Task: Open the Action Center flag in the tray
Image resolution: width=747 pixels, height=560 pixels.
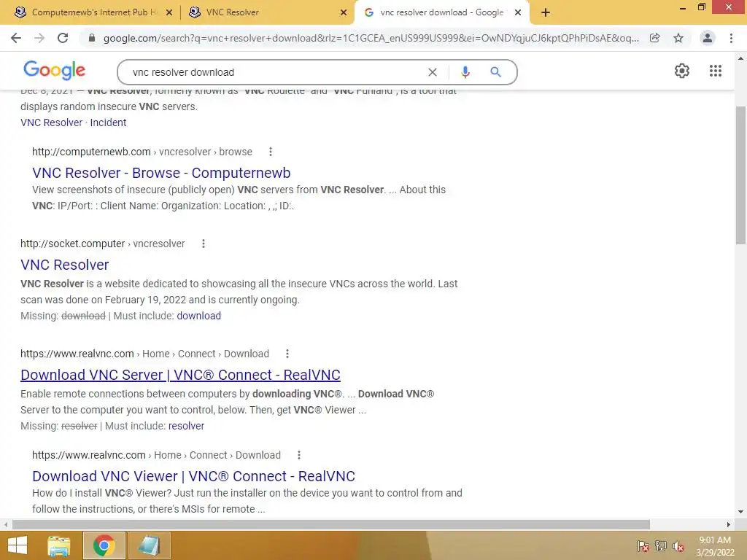Action: coord(643,546)
